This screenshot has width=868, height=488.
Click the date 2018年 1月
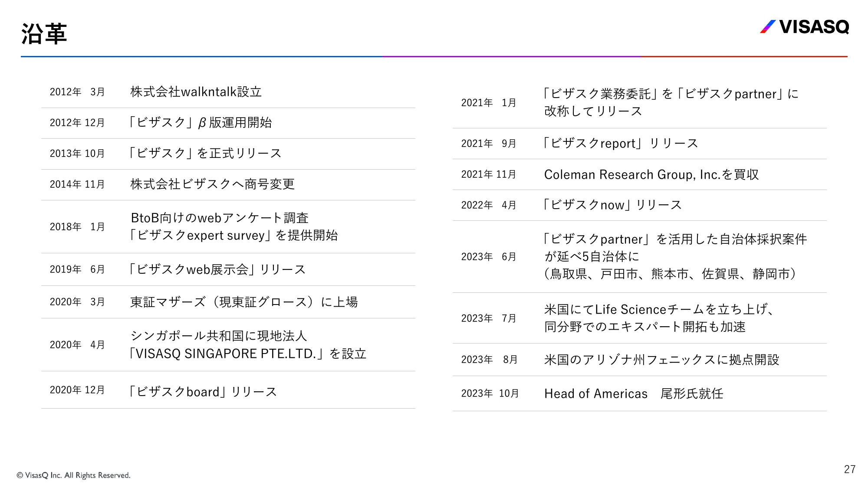point(77,227)
